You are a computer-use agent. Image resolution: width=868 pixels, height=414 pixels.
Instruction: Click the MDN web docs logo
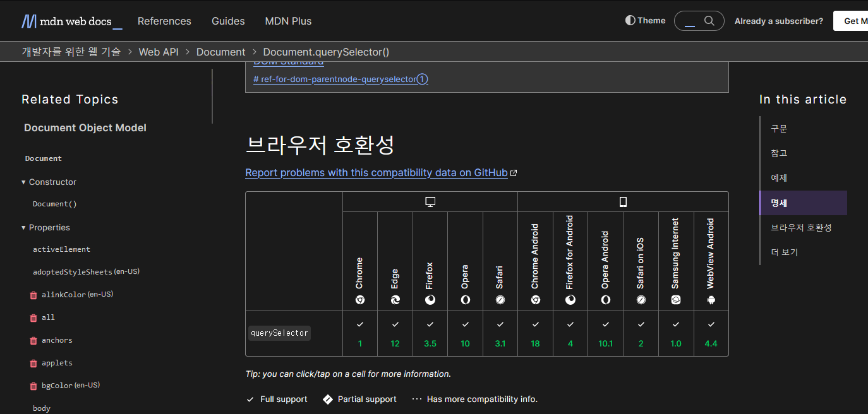71,21
